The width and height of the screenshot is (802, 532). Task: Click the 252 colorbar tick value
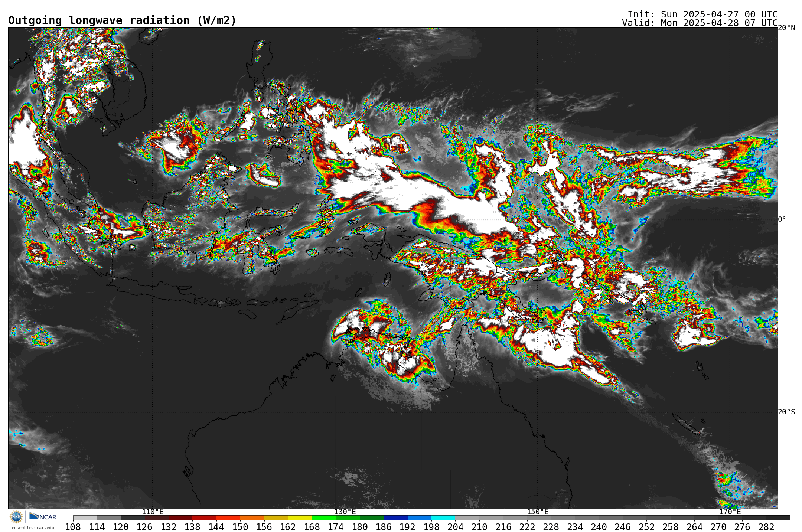(646, 527)
